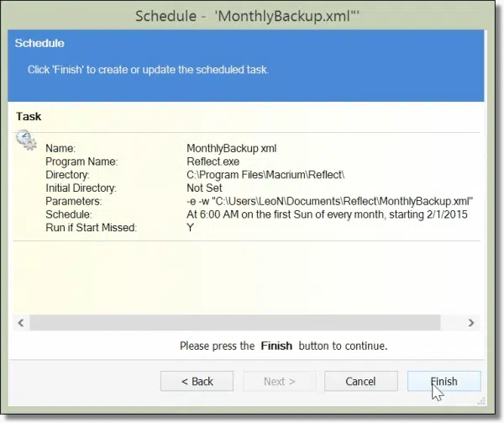
Task: Click the resize grip in the dialog corner
Action: tap(481, 401)
